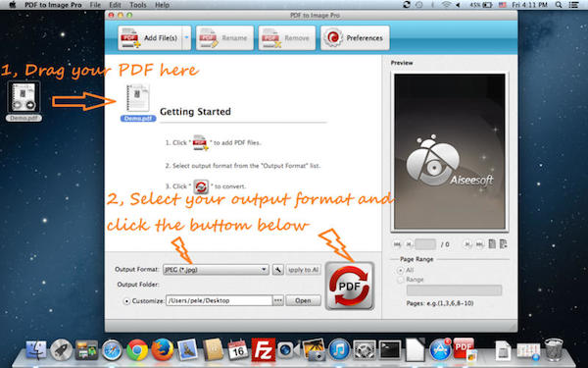
Task: Select the Customize output folder radio button
Action: click(127, 301)
